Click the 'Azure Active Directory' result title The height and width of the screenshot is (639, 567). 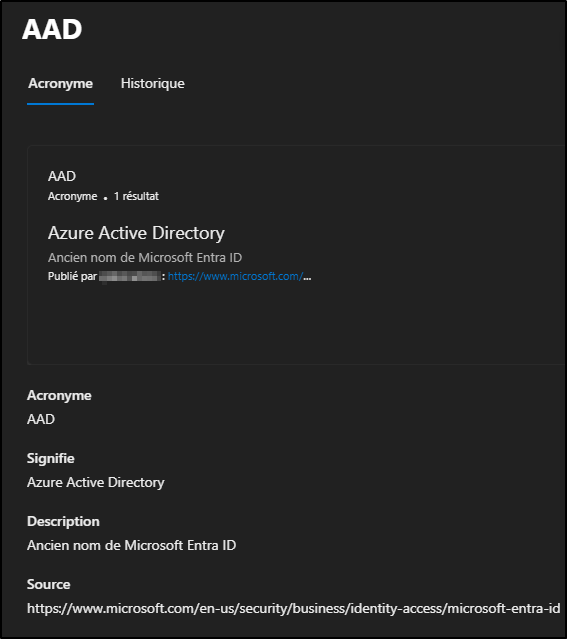coord(136,233)
